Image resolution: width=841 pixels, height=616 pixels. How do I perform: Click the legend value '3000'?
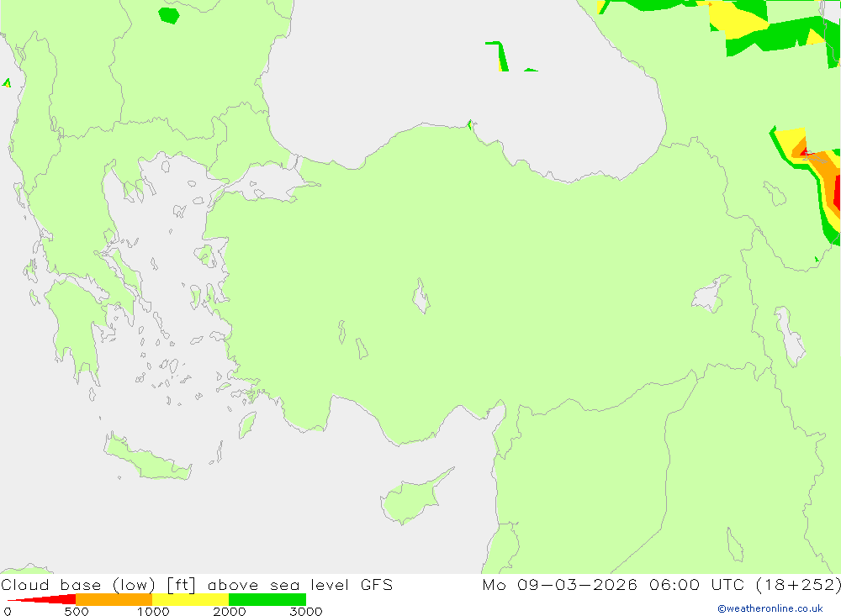pyautogui.click(x=306, y=611)
